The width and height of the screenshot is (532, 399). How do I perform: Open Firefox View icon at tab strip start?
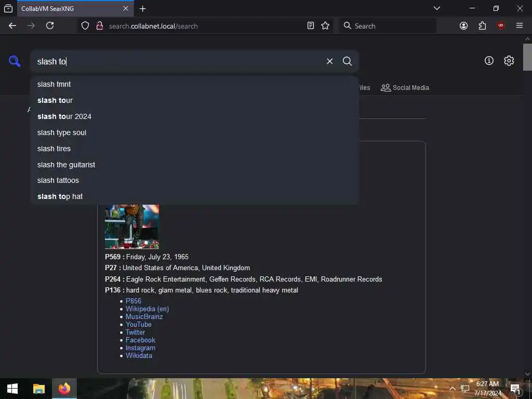[8, 8]
